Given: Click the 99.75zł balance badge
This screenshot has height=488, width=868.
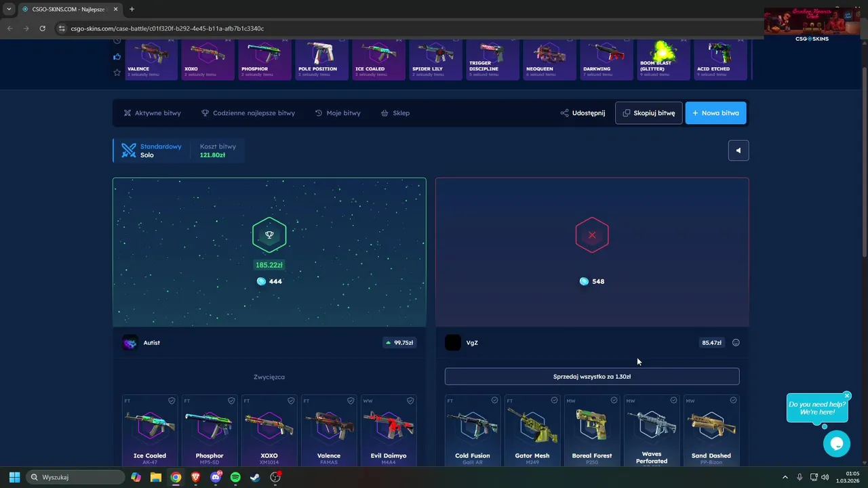Looking at the screenshot, I should pyautogui.click(x=399, y=343).
